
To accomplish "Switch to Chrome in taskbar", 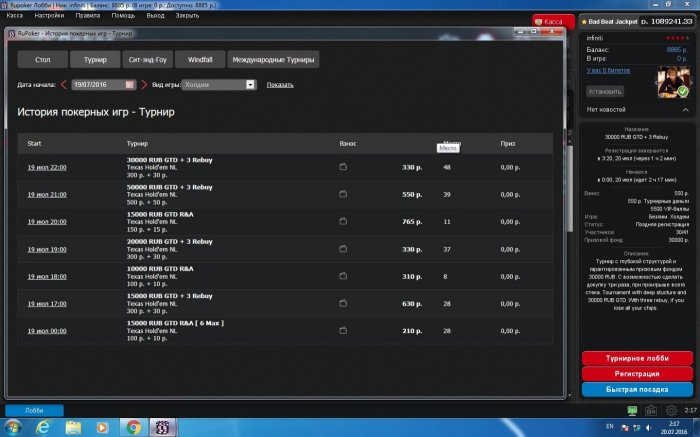I will (x=133, y=428).
